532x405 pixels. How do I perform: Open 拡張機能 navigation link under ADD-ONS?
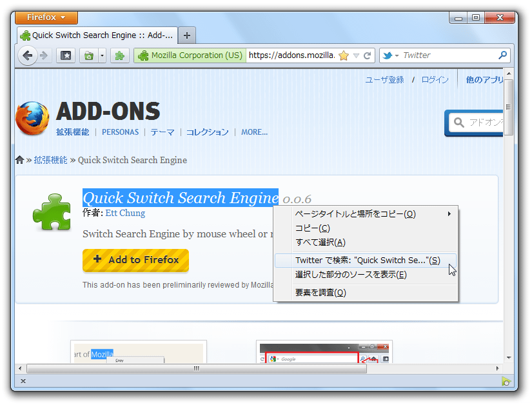click(73, 132)
